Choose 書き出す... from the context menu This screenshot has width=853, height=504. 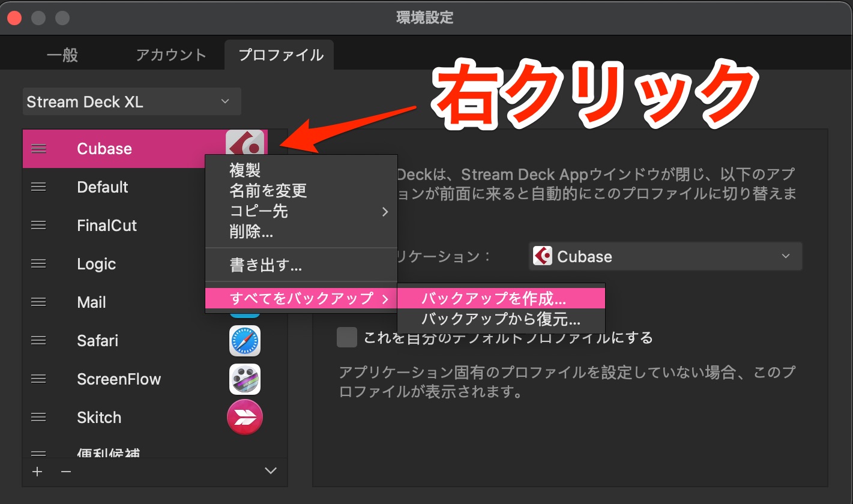click(301, 265)
